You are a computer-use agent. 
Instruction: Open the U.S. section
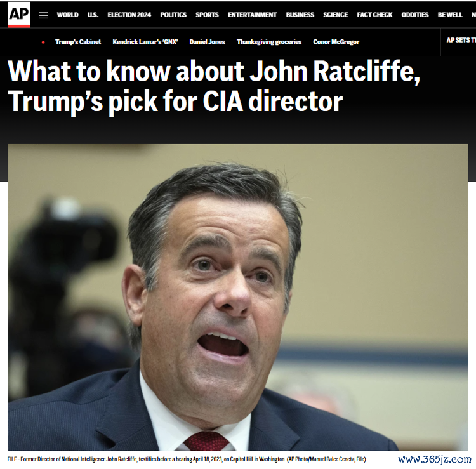pos(93,15)
